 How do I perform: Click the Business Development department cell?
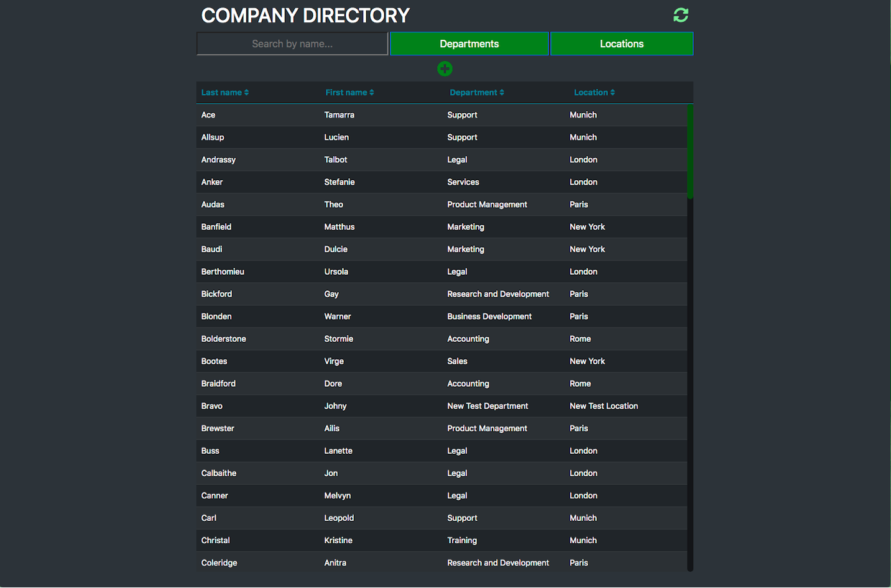(x=489, y=316)
